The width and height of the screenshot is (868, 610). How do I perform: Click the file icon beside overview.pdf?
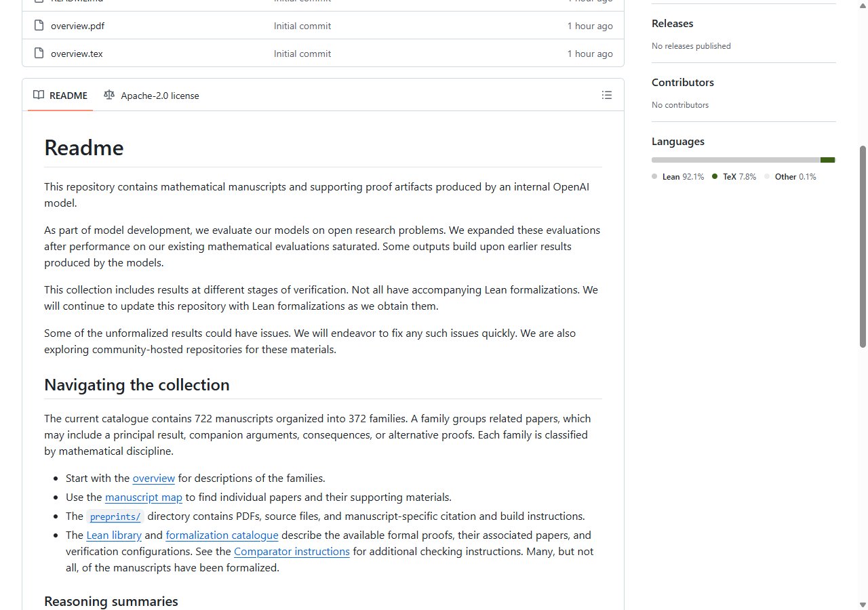[39, 26]
